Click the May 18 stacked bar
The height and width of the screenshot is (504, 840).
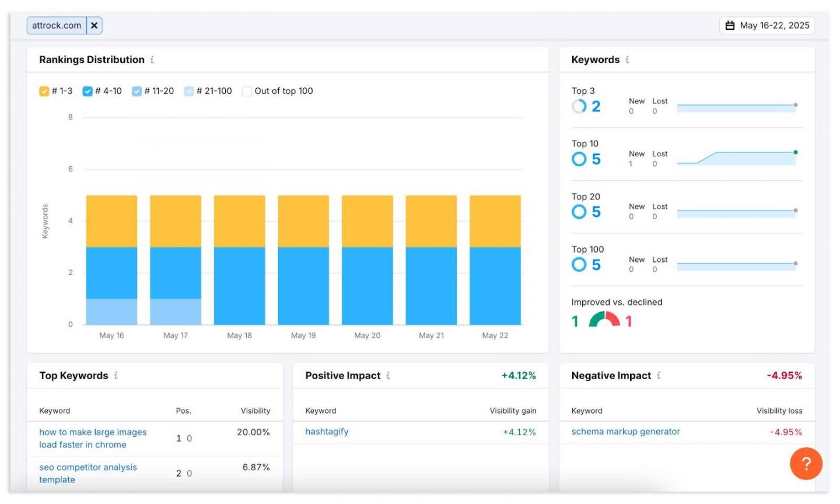point(239,260)
